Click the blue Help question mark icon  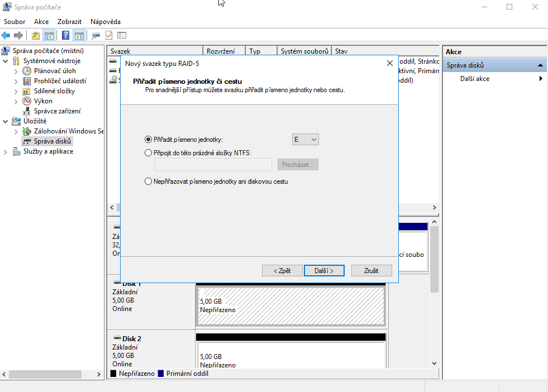tap(65, 35)
